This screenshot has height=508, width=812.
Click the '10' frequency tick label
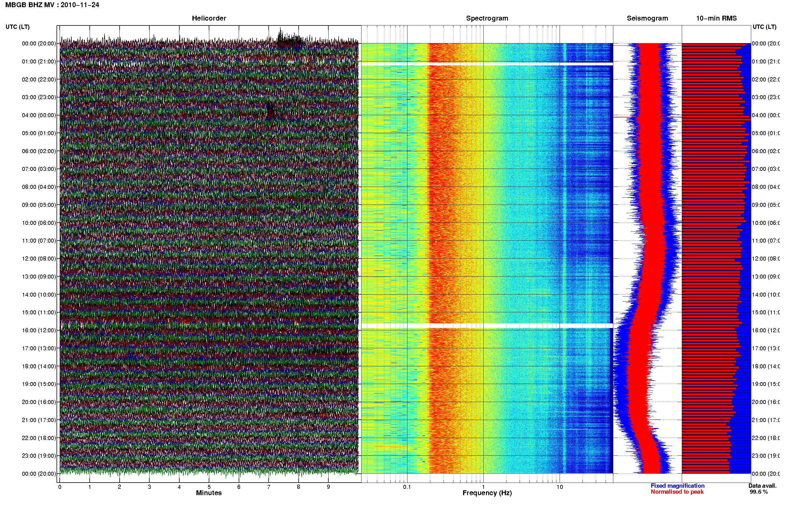click(x=560, y=487)
